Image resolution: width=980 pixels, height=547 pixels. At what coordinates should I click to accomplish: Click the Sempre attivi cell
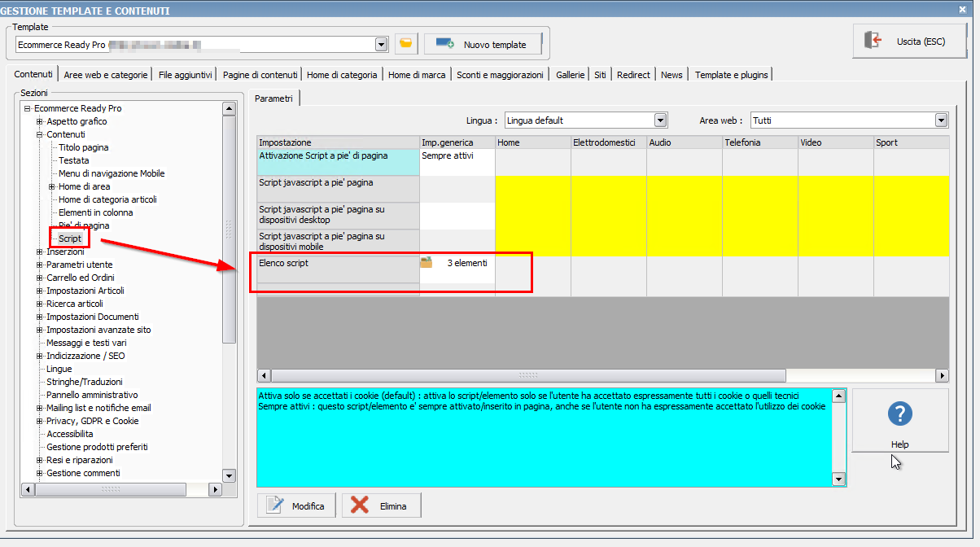click(457, 162)
